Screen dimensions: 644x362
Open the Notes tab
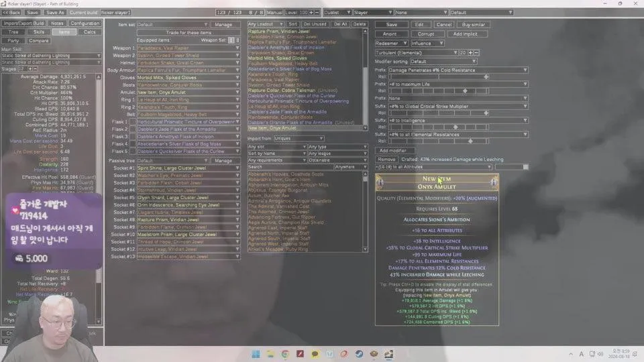(x=57, y=23)
